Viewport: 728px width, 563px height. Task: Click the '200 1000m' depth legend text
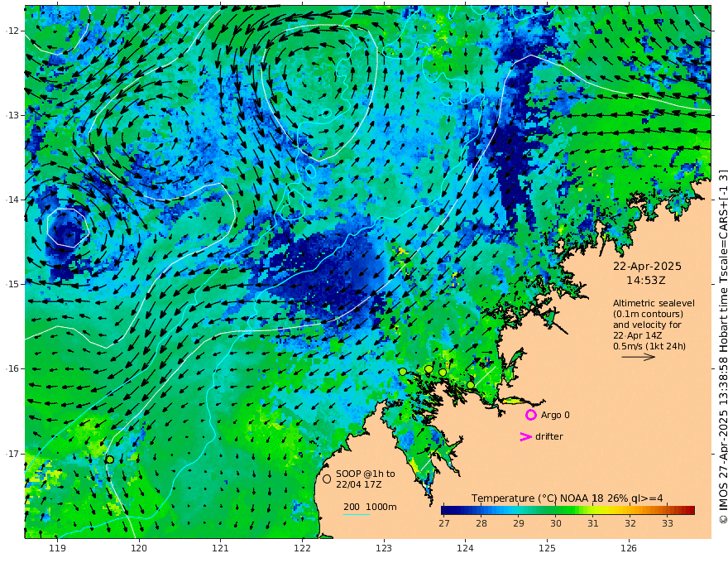[370, 507]
